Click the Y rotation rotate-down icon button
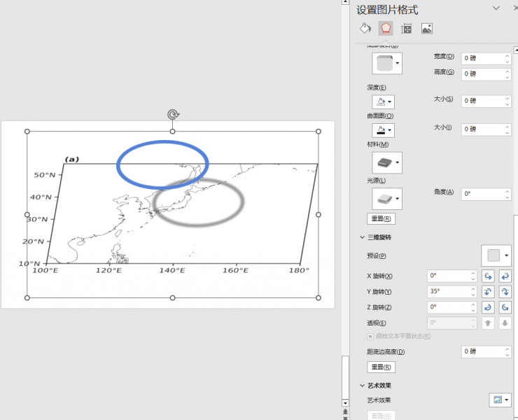Screen dimensions: 518x420 (505, 292)
